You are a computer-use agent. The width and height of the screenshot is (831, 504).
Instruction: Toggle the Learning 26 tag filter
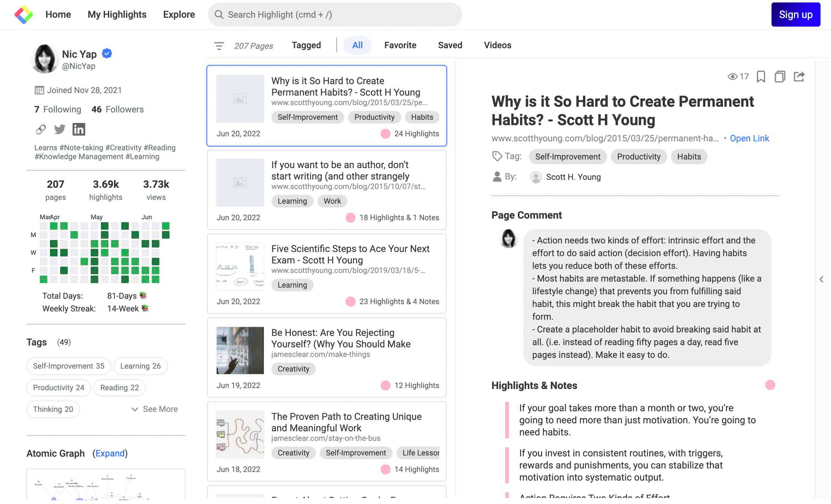coord(140,366)
